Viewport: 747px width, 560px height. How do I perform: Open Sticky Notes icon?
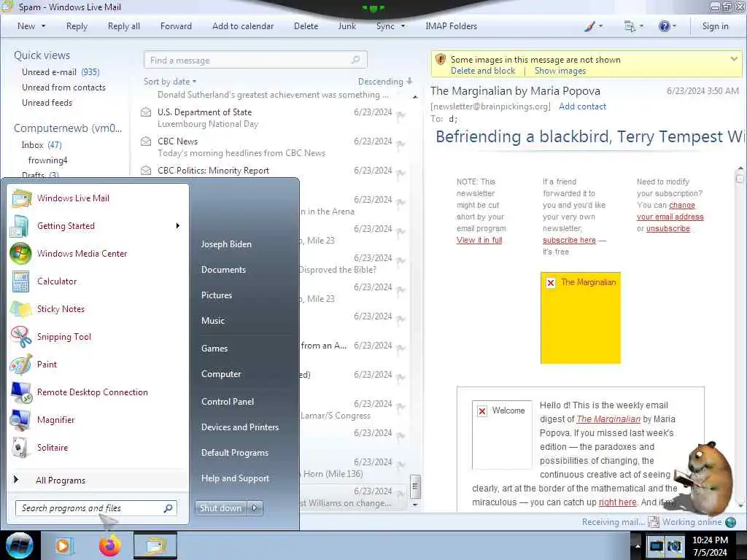tap(21, 309)
